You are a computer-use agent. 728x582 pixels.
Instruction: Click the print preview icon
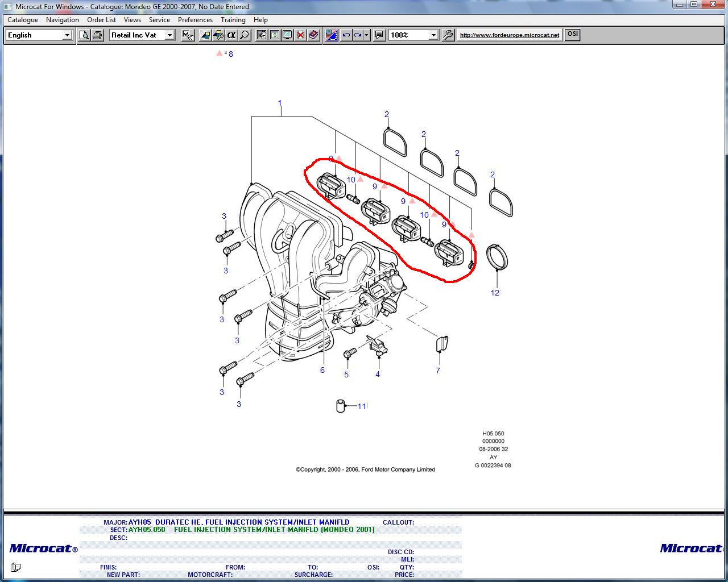click(84, 35)
